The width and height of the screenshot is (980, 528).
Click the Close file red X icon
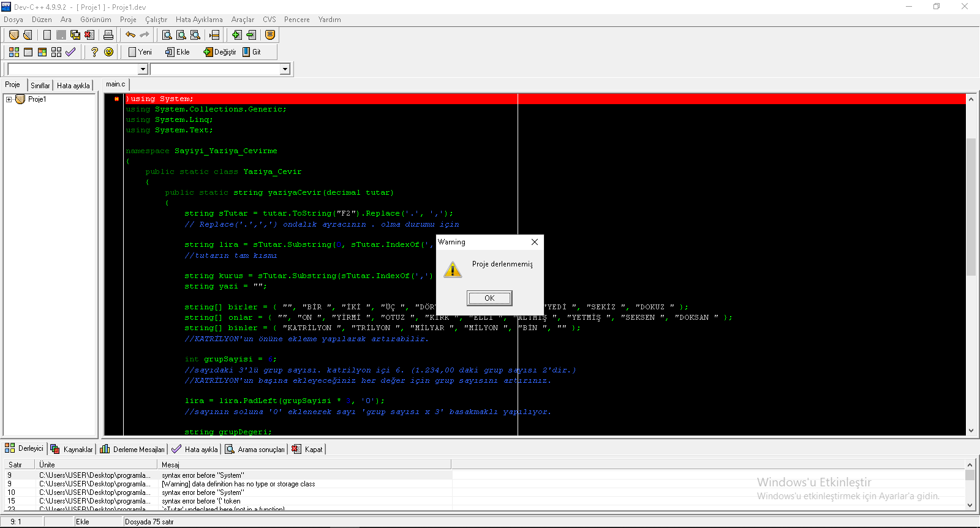point(89,35)
